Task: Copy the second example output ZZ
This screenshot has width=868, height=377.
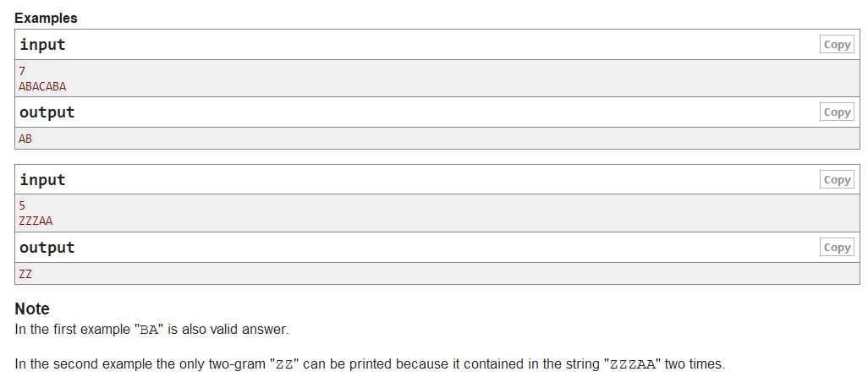Action: pos(837,247)
